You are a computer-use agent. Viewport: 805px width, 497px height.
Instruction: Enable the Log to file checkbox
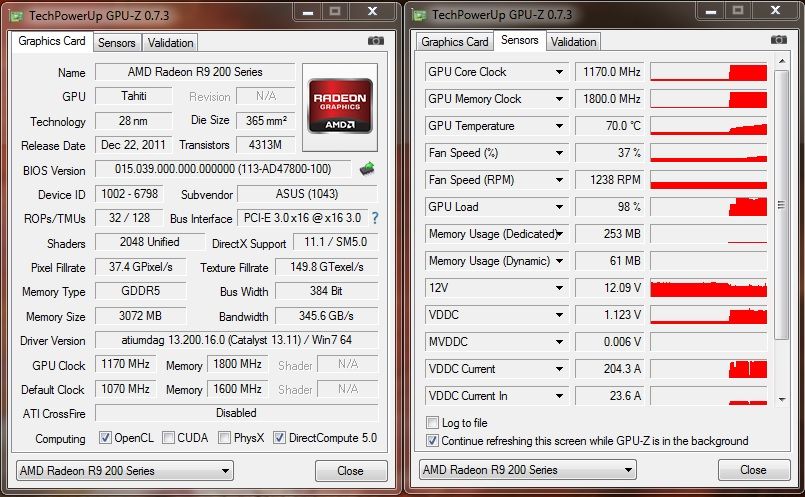point(433,423)
